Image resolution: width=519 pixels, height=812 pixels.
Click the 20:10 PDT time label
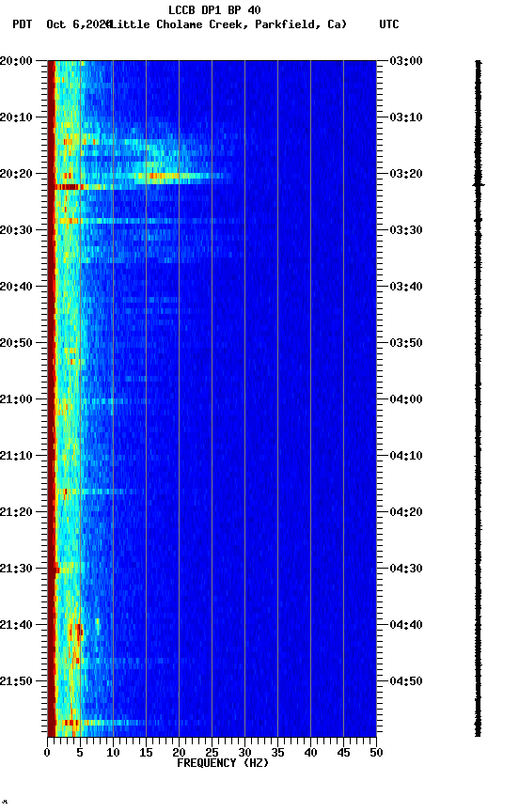point(16,117)
